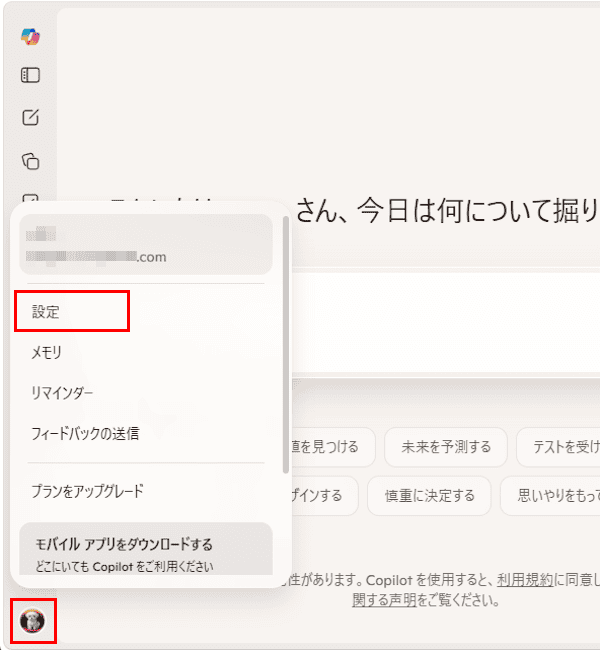The image size is (600, 650).
Task: Toggle the sidebar panel icon
Action: [x=30, y=75]
